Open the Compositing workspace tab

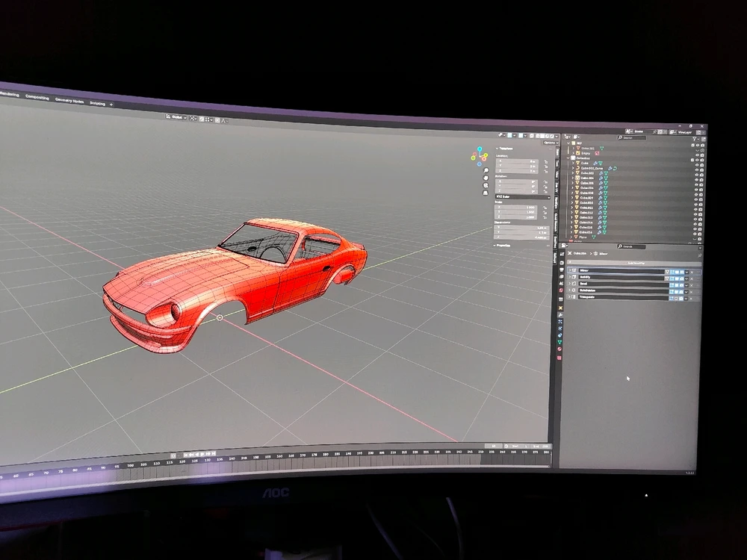pos(37,98)
